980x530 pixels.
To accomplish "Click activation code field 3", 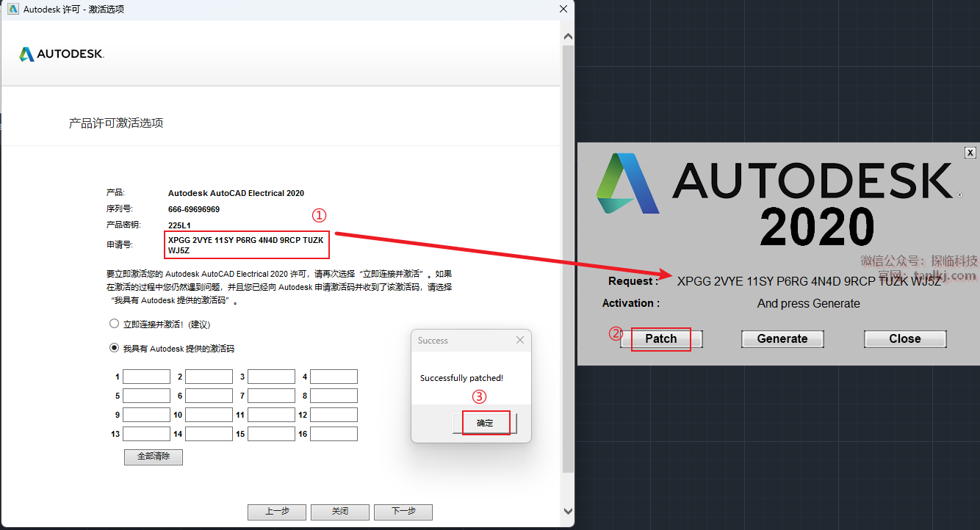I will click(271, 377).
